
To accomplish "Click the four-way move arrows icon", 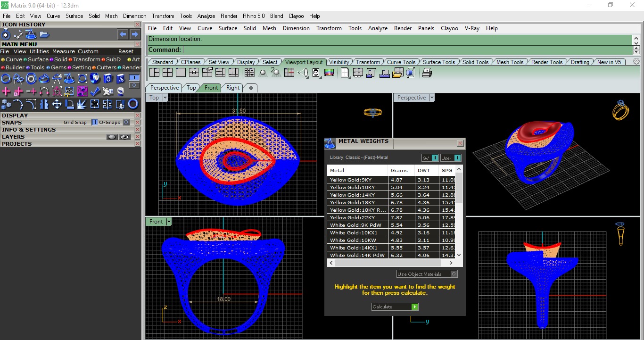I will pos(57,104).
